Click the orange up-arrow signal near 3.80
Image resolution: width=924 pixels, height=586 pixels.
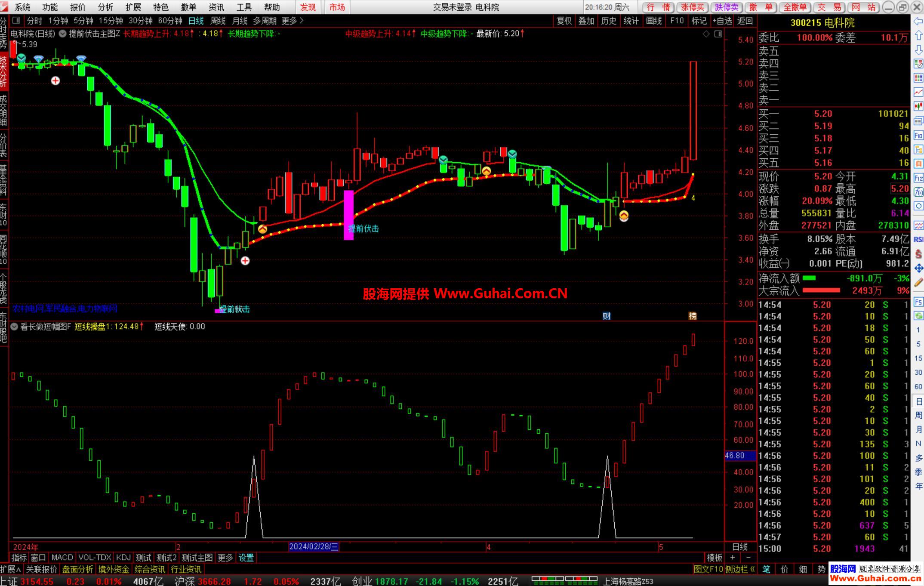tap(624, 216)
